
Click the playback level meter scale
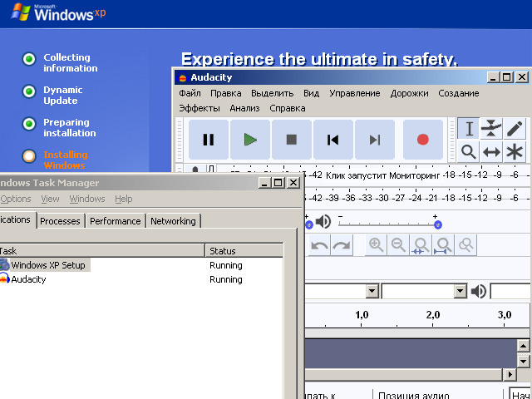pyautogui.click(x=417, y=198)
